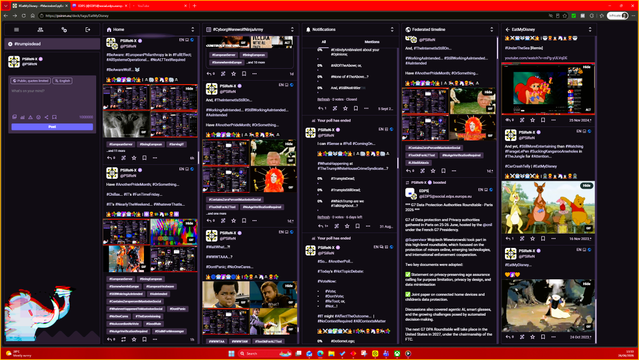The width and height of the screenshot is (639, 360).
Task: Select the All tab in Notifications
Action: coord(324,42)
